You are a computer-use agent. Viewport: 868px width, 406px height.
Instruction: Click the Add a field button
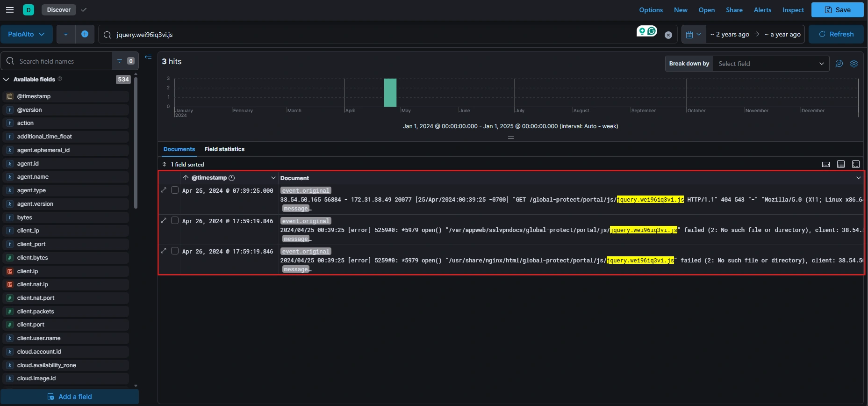[70, 397]
